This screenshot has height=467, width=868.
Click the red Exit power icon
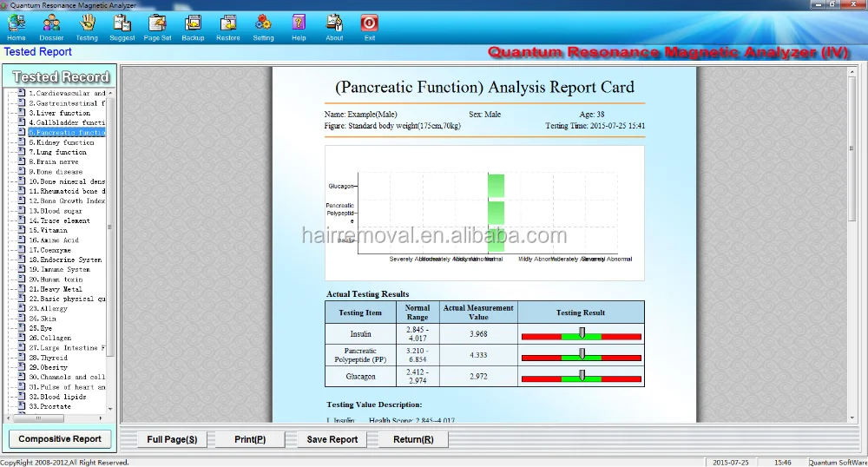369,28
